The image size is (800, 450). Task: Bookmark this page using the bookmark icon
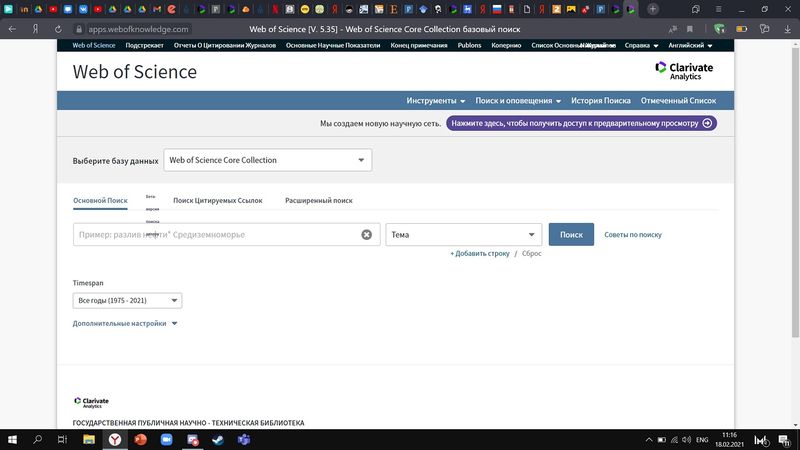point(690,30)
